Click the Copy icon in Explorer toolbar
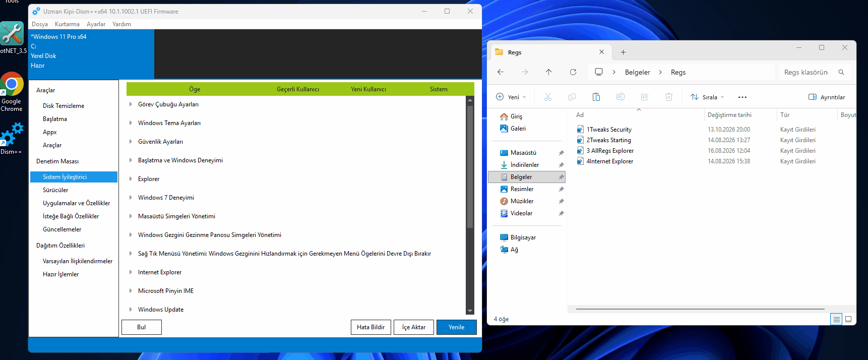The width and height of the screenshot is (868, 360). [572, 97]
